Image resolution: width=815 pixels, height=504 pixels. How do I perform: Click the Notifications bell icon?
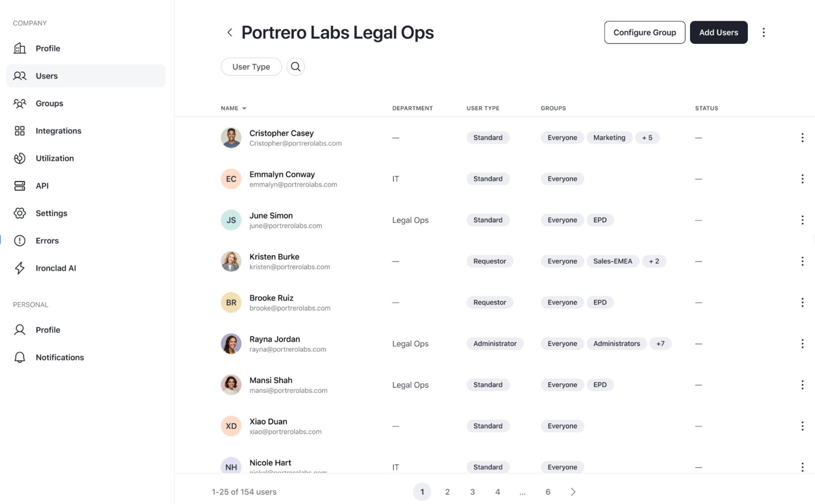20,357
